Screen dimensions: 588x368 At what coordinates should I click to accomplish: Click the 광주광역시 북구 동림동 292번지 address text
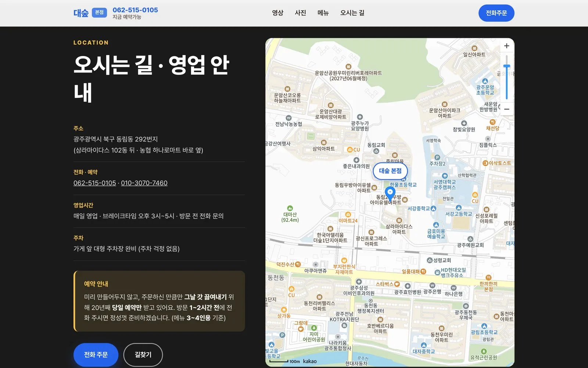tap(116, 139)
